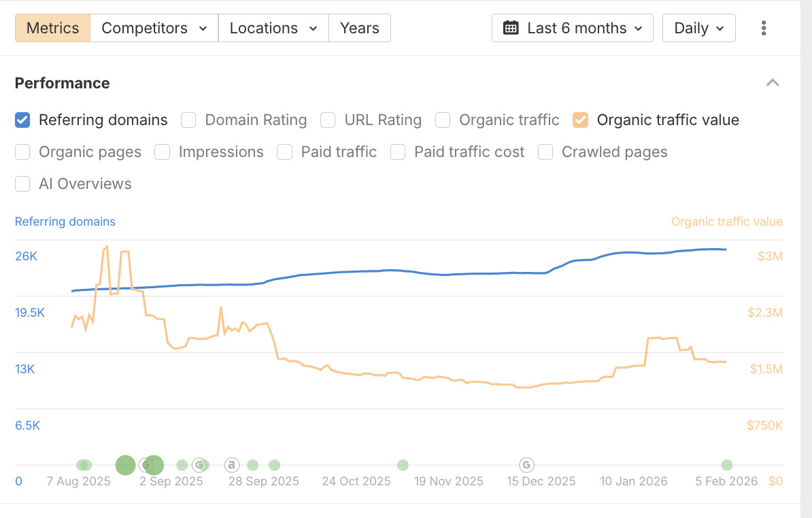
Task: Disable the Referring domains checkbox
Action: click(x=22, y=120)
